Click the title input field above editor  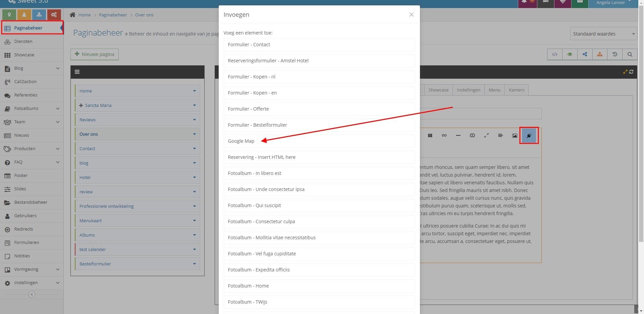480,114
